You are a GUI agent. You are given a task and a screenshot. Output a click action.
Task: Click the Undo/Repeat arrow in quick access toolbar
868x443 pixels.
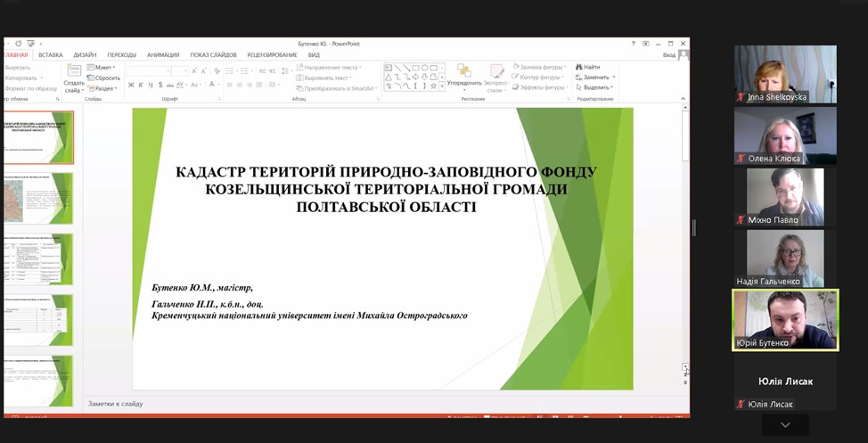click(x=18, y=43)
